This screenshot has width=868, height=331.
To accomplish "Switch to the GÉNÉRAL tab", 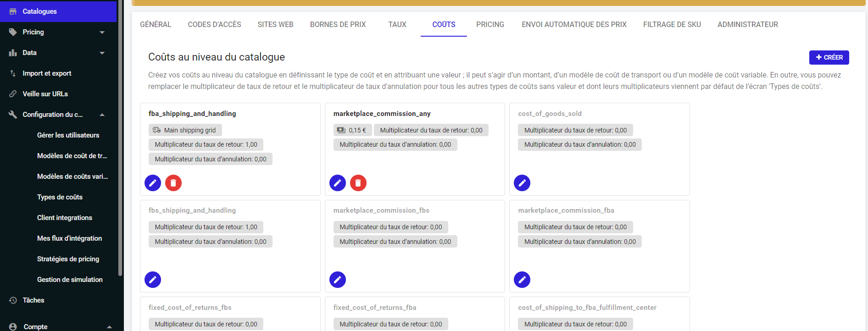I will (156, 25).
